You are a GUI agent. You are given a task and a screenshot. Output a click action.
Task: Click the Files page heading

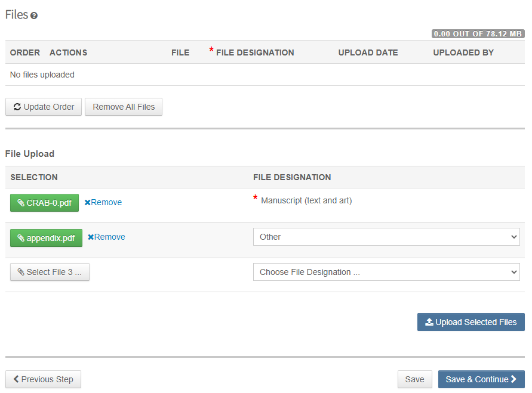(17, 15)
